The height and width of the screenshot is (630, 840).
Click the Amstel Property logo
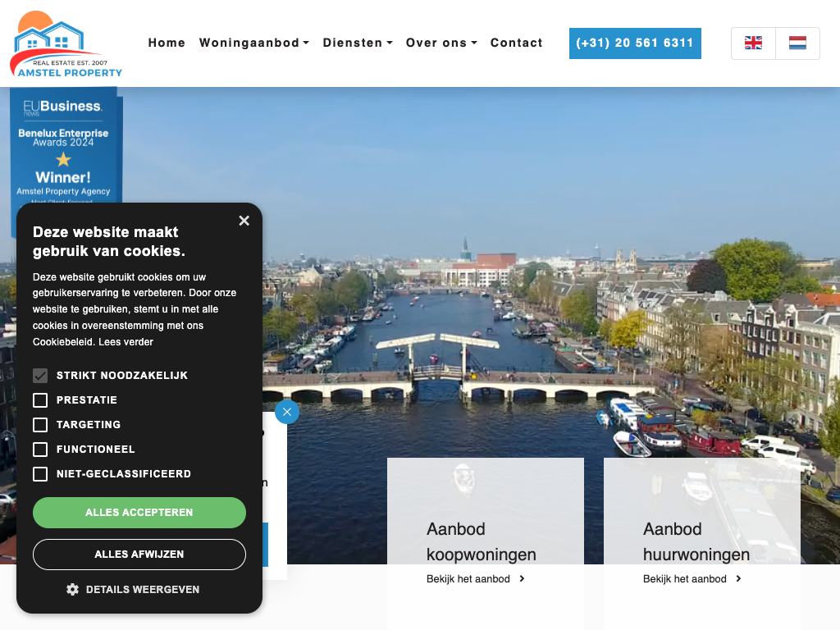click(66, 44)
